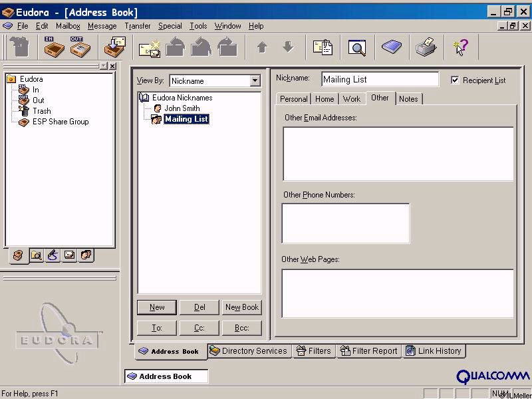
Task: Open the Message menu
Action: [102, 26]
